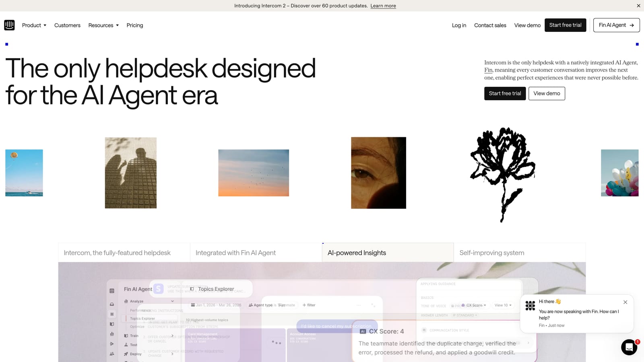This screenshot has width=644, height=362.
Task: Click the arrow in the Fin AI Agent button
Action: point(632,25)
